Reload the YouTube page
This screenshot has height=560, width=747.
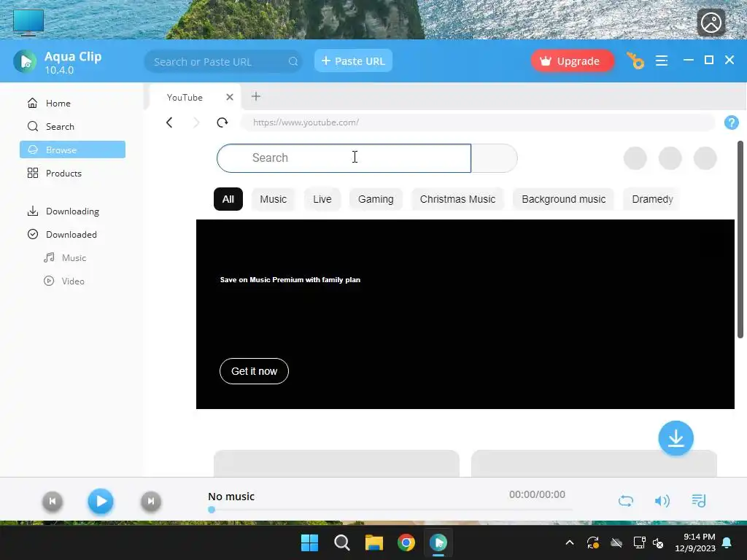point(222,122)
